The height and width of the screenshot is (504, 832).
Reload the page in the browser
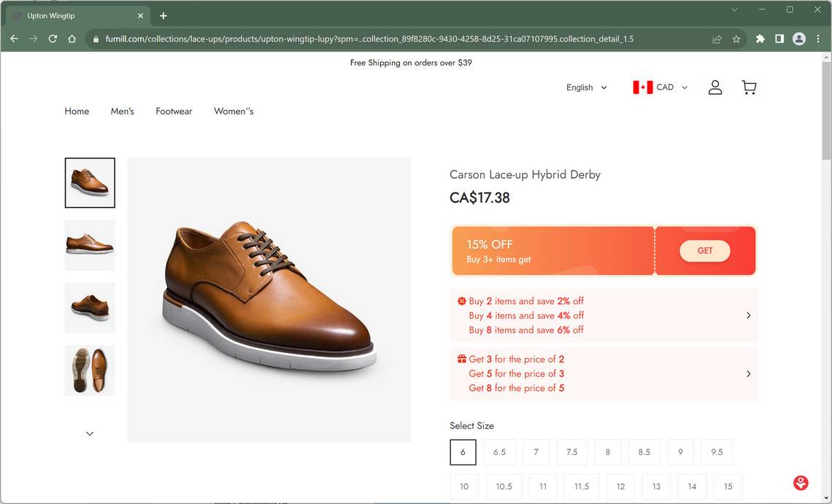click(x=53, y=39)
